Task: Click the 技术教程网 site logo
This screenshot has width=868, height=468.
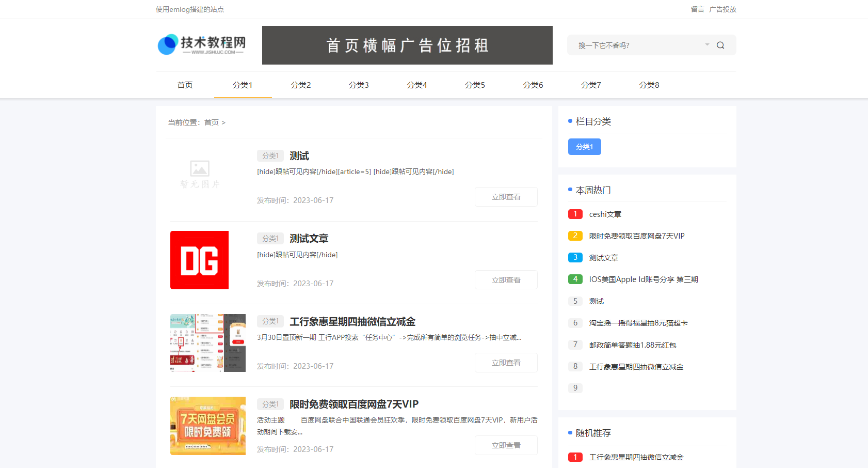Action: pos(202,45)
